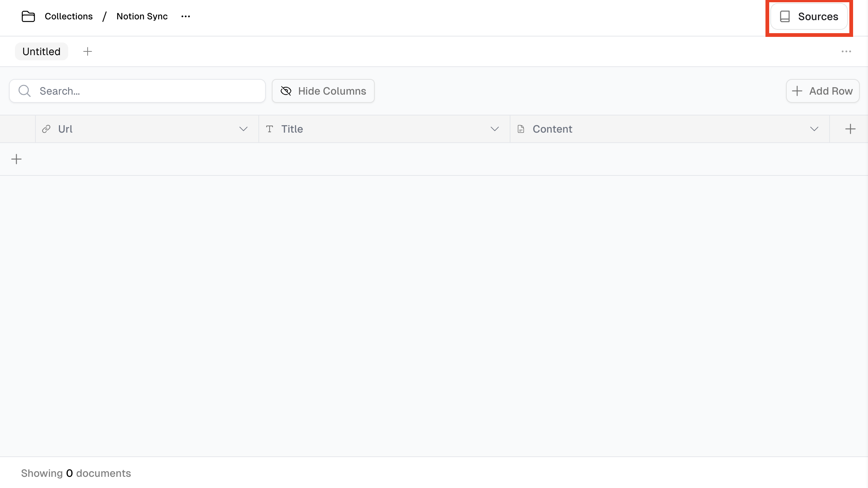Toggle Hide Columns eye button

click(x=323, y=91)
